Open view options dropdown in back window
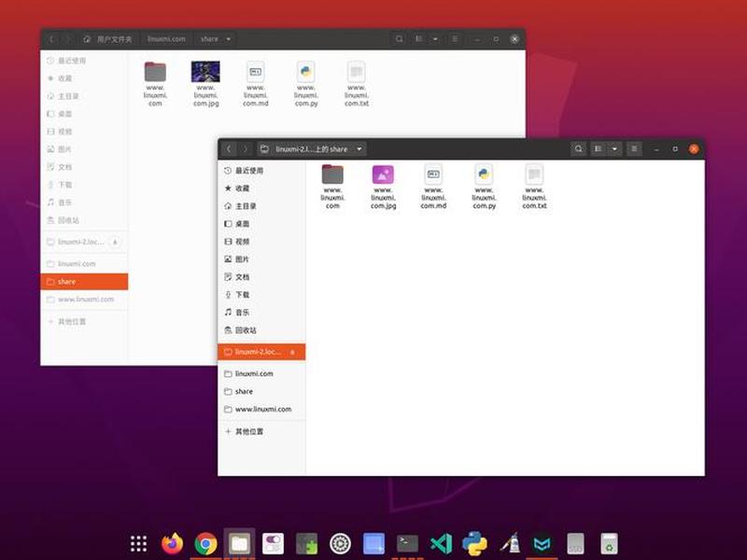 (x=435, y=39)
